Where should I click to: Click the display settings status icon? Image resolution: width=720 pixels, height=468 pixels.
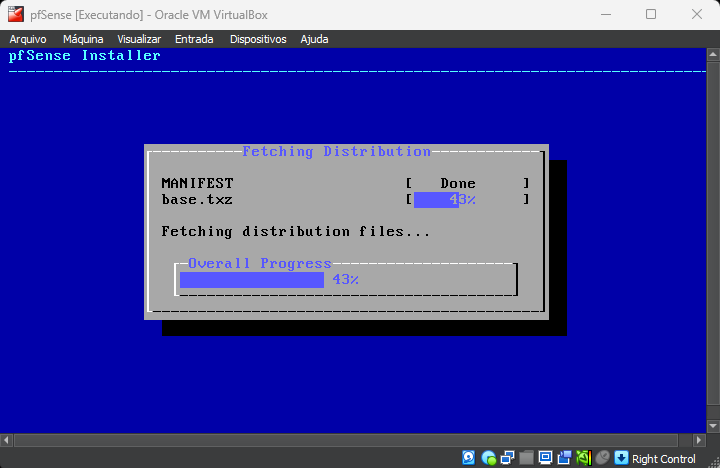[x=545, y=457]
